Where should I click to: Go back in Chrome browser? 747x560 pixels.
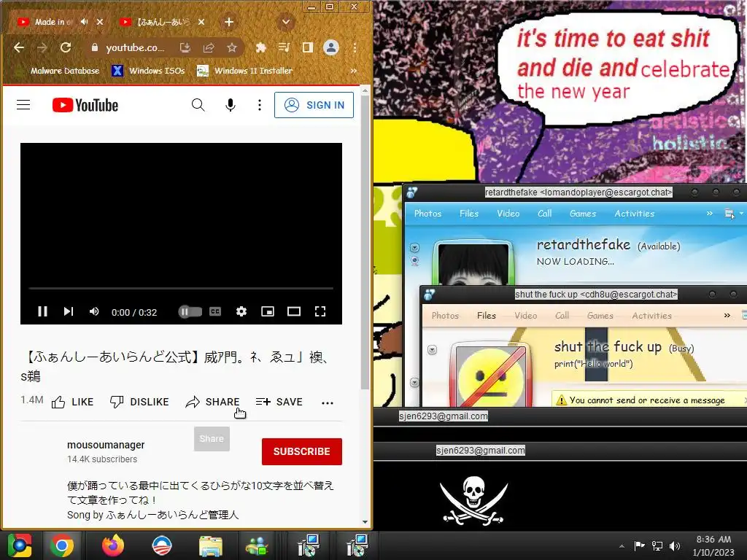(19, 47)
